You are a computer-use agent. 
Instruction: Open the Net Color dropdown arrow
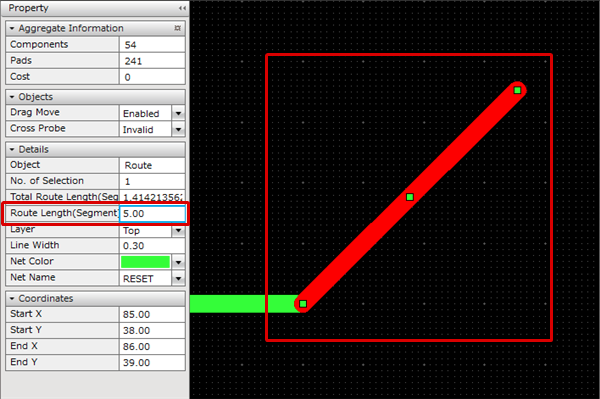[x=178, y=262]
